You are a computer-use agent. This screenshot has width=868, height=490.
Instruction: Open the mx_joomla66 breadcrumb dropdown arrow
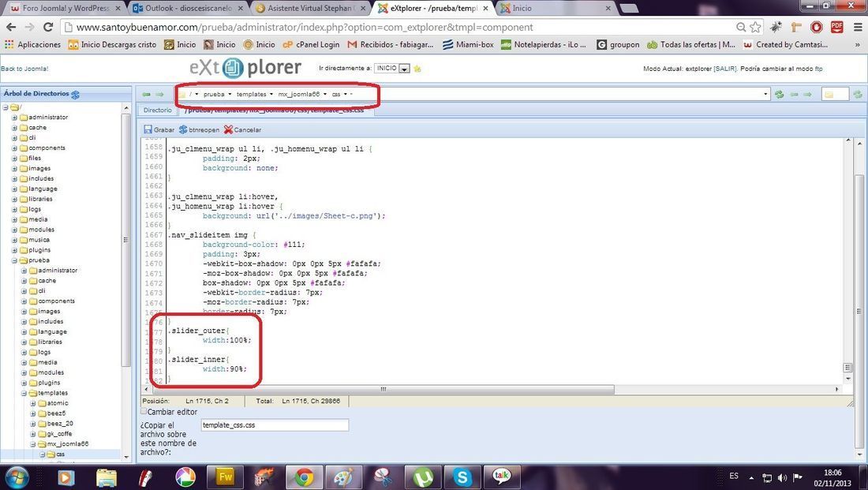[x=325, y=94]
